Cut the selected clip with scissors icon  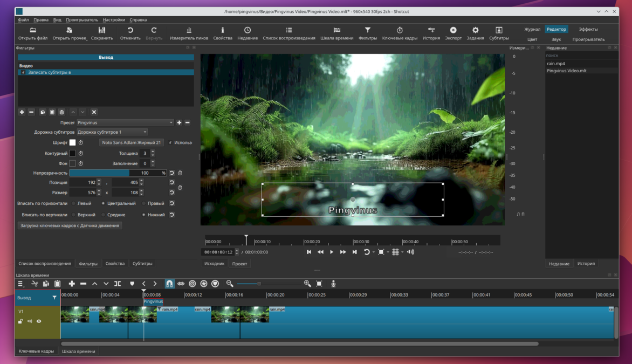[35, 284]
